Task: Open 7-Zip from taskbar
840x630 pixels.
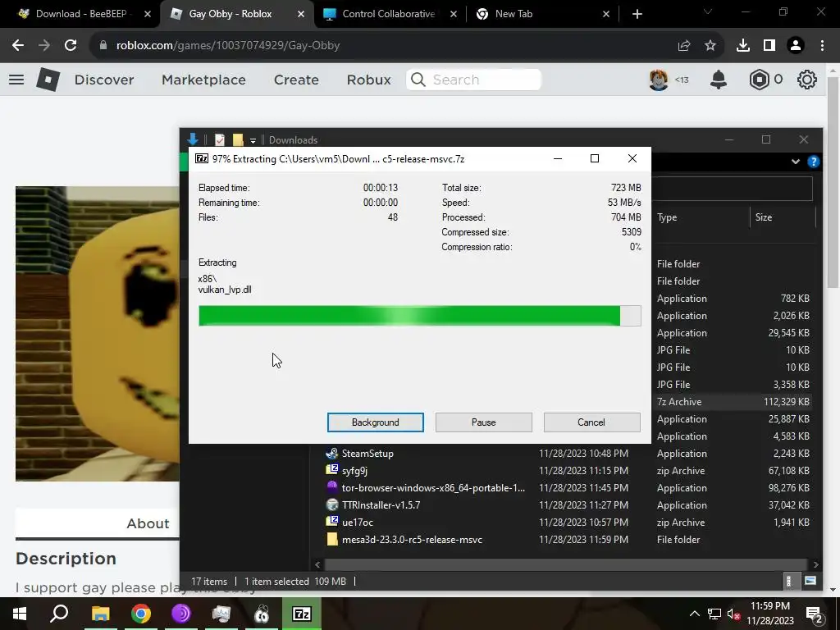Action: pos(302,614)
